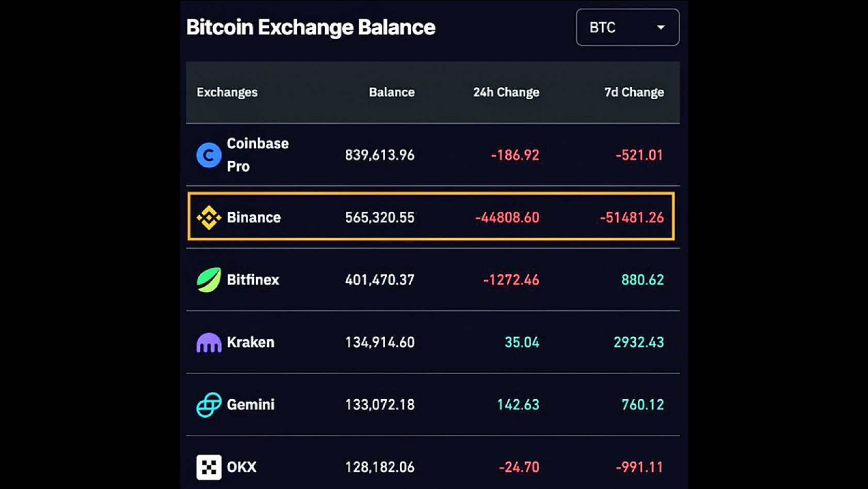Click the Gemini exchange logo
This screenshot has width=868, height=489.
tap(208, 404)
